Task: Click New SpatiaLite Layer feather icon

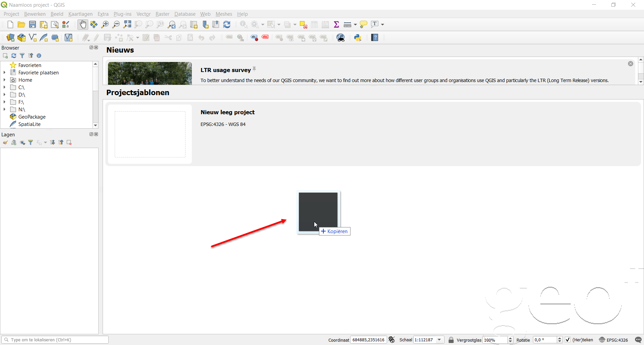Action: click(44, 38)
